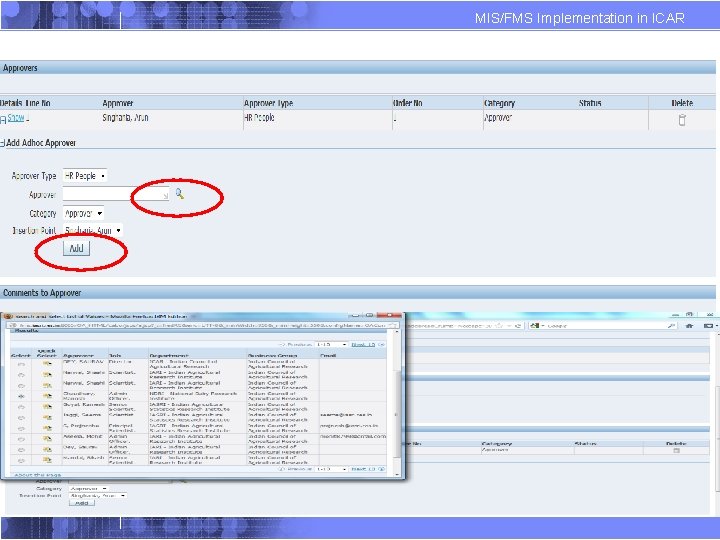Click the Add button in top form
720x540 pixels.
(x=76, y=248)
